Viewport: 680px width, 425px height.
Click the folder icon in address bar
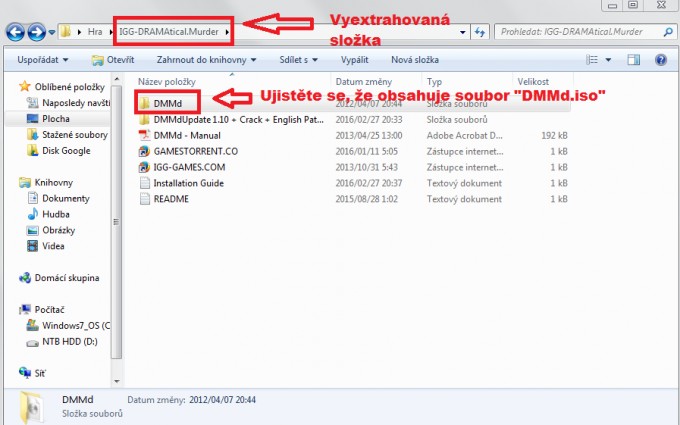point(65,31)
